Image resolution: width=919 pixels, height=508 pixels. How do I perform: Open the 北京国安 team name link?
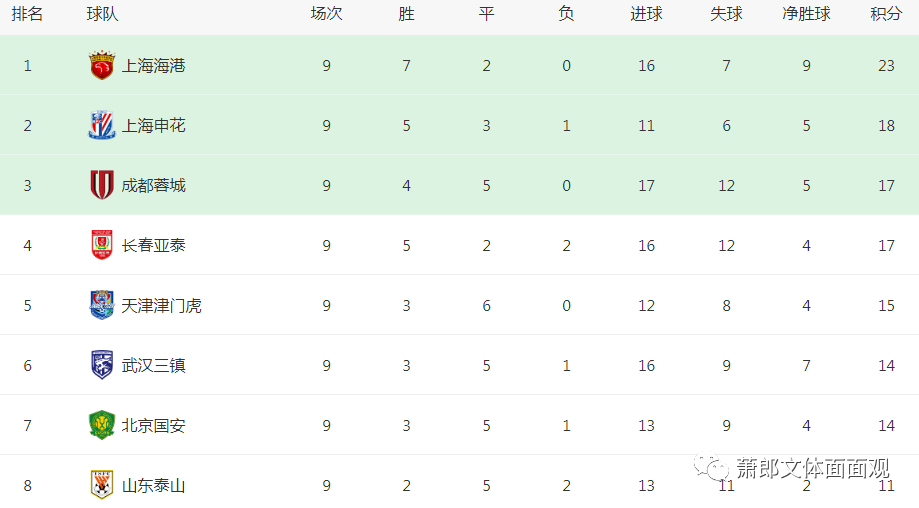click(x=154, y=426)
